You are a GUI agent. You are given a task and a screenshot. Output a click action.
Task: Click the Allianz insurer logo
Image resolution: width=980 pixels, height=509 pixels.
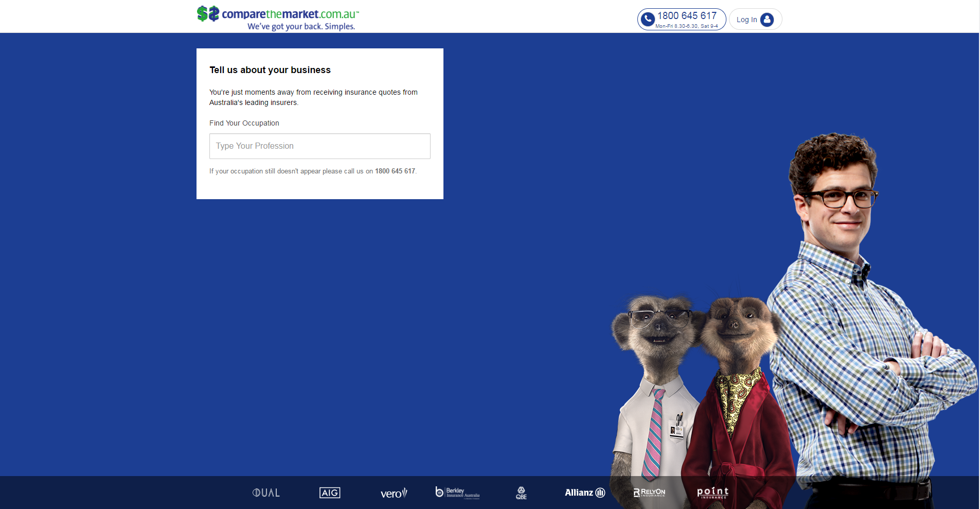[584, 493]
